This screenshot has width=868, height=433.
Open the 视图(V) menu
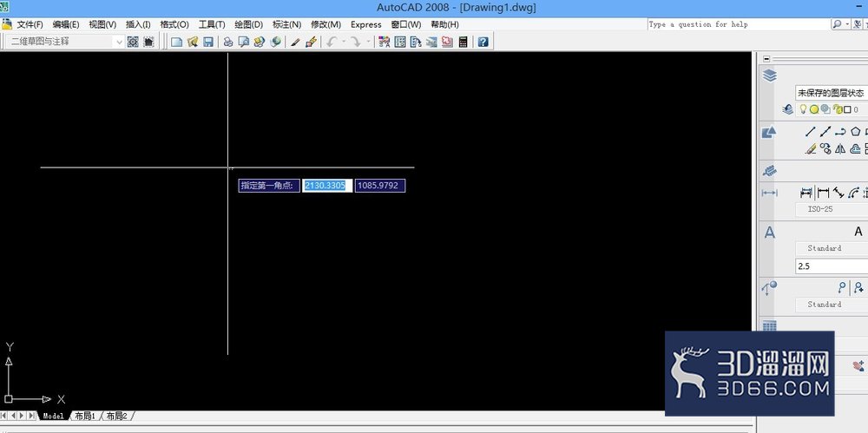[x=102, y=25]
